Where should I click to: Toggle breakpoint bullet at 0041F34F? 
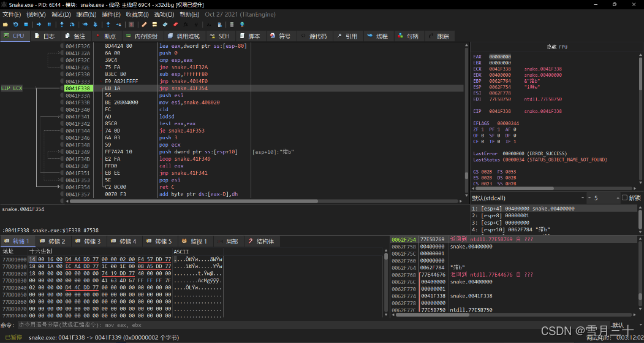click(x=62, y=166)
